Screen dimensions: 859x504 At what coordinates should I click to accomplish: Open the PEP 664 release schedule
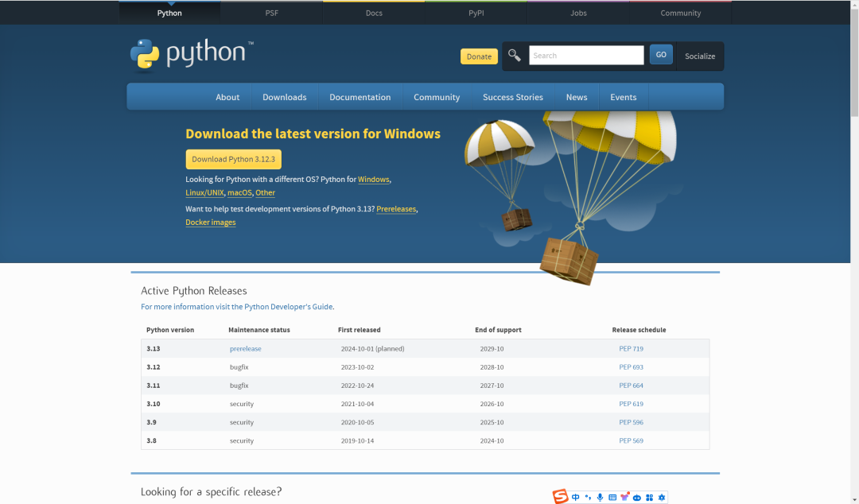pos(631,385)
